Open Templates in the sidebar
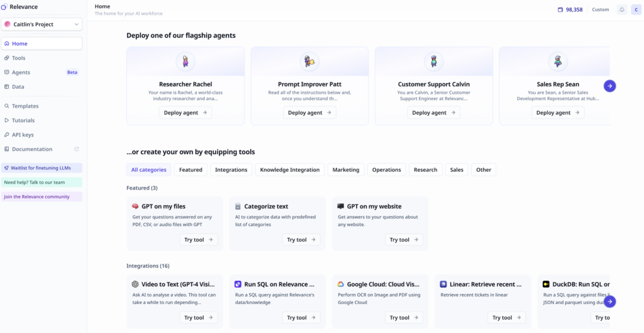 (42, 106)
